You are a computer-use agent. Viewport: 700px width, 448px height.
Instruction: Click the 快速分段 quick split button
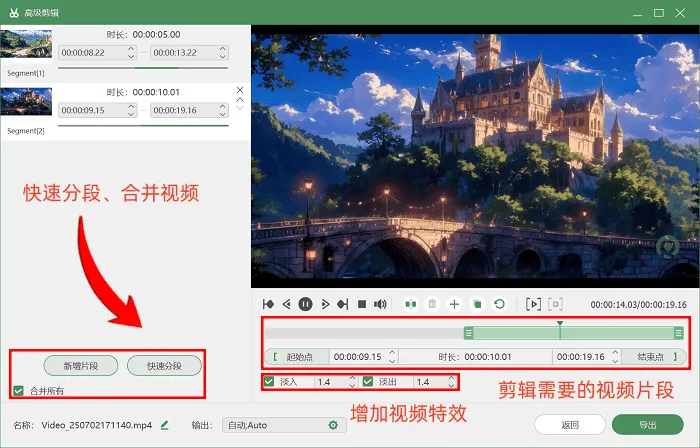[164, 366]
